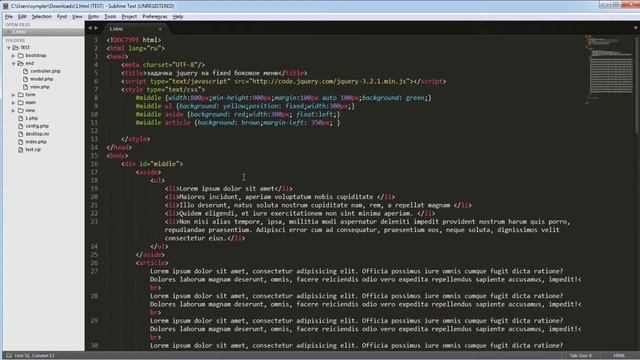Open the Preferences menu
640x360 pixels.
pos(155,17)
